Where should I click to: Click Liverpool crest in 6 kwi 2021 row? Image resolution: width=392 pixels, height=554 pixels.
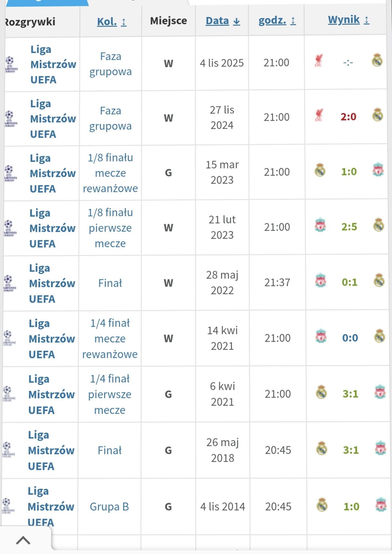(x=380, y=392)
